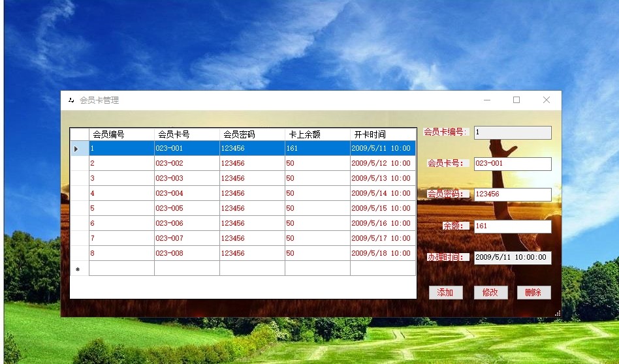Select card number cell 023-006
Viewport: 619px width, 364px height.
click(187, 223)
